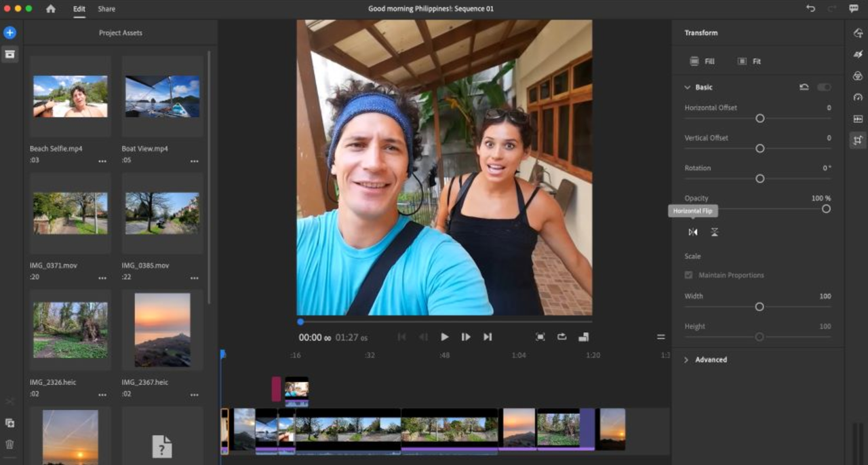
Task: Select the IMG_0371.mov thumbnail
Action: click(x=71, y=213)
